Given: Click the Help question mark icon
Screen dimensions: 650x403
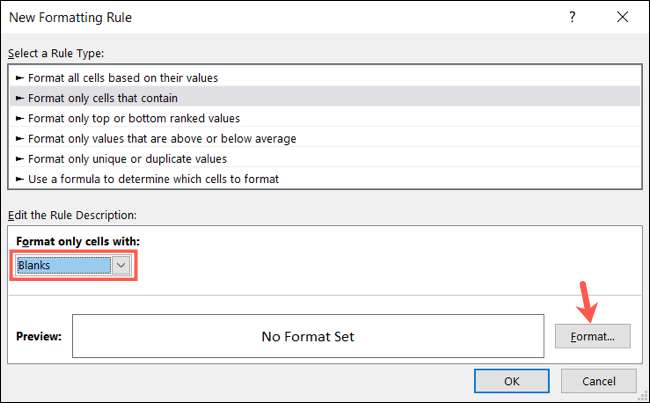Looking at the screenshot, I should click(x=572, y=17).
